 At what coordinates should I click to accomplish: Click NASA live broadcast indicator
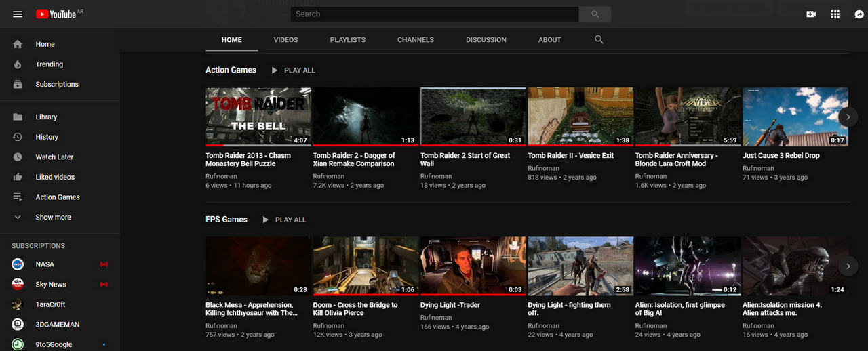point(104,264)
